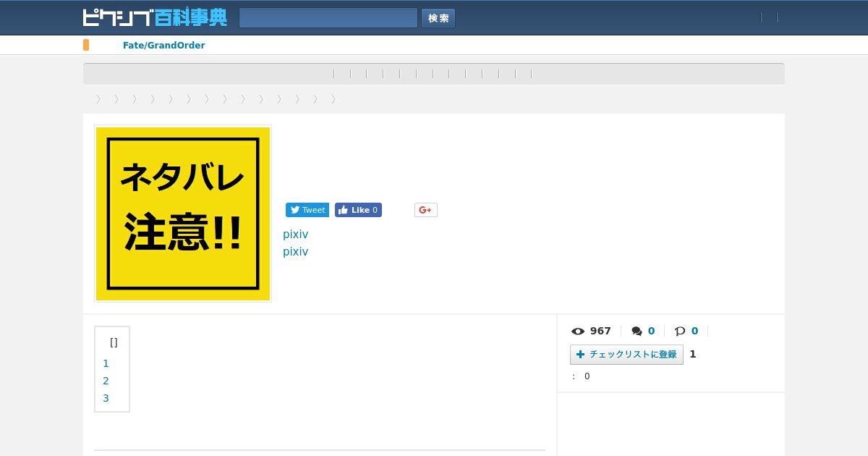Click the view count 967 text
This screenshot has height=456, width=868.
click(600, 331)
